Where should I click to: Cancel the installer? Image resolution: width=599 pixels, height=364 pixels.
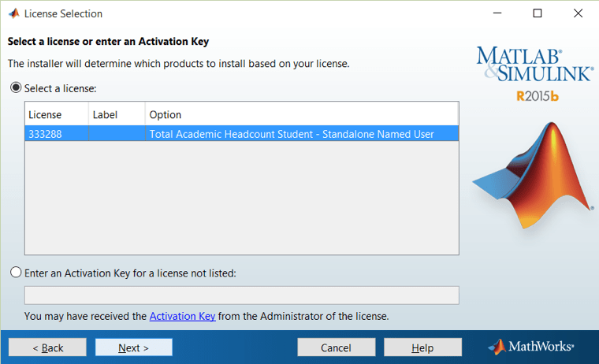coord(336,347)
